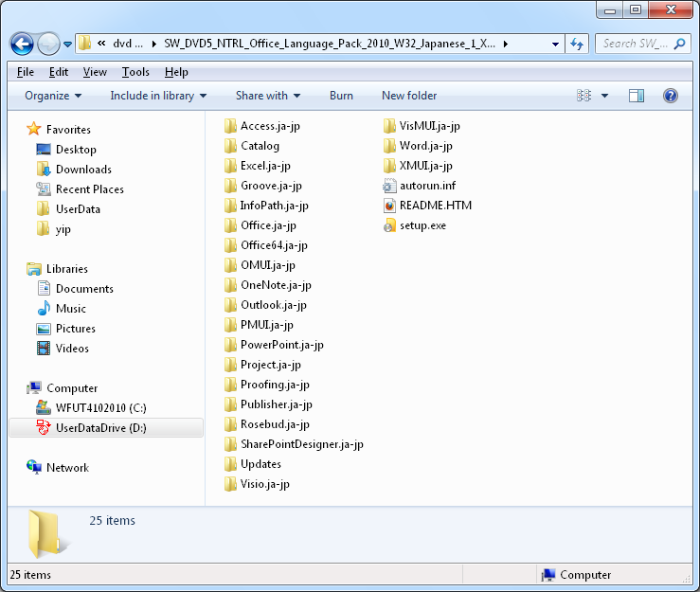This screenshot has height=592, width=700.
Task: Click the Back navigation arrow button
Action: point(22,44)
